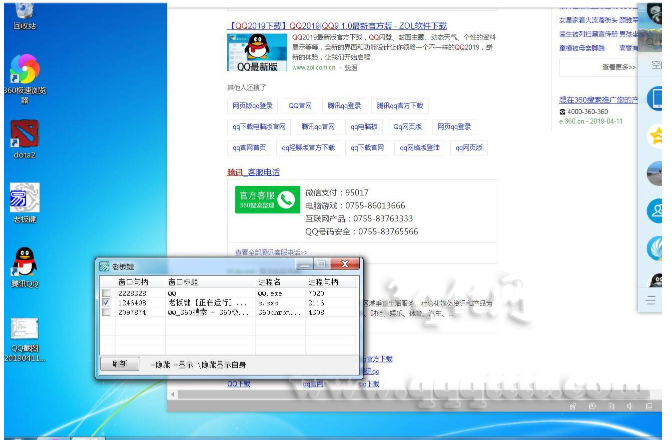Viewport: 672px width, 440px height.
Task: Open the 想在360搜索推广 ad link
Action: coord(598,100)
